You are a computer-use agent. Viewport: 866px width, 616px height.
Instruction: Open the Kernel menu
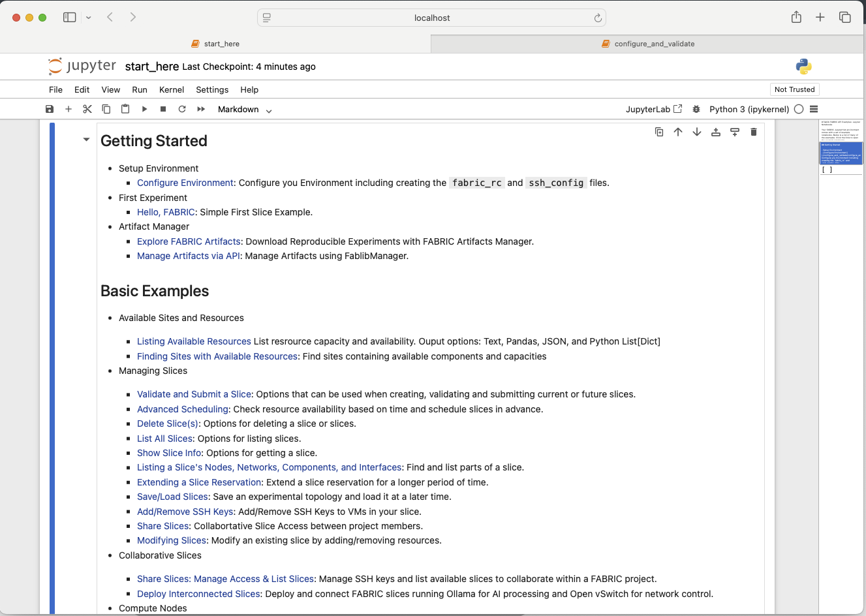(x=172, y=89)
